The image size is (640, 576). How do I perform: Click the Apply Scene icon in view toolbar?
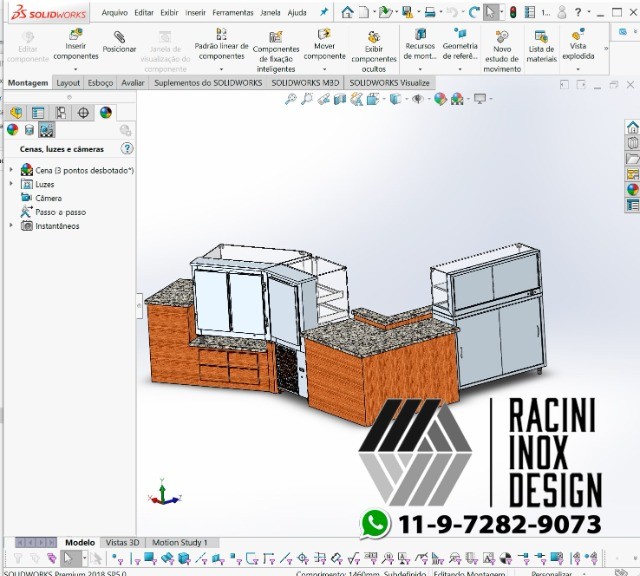click(x=457, y=99)
